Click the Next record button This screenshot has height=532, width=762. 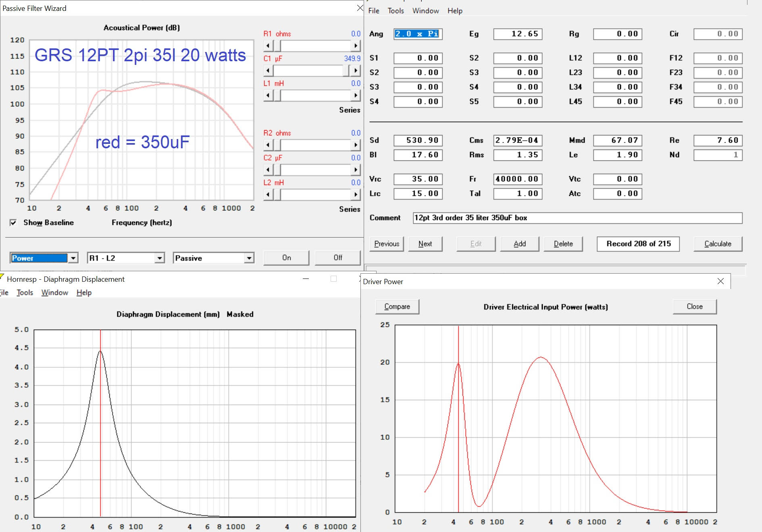click(x=425, y=244)
